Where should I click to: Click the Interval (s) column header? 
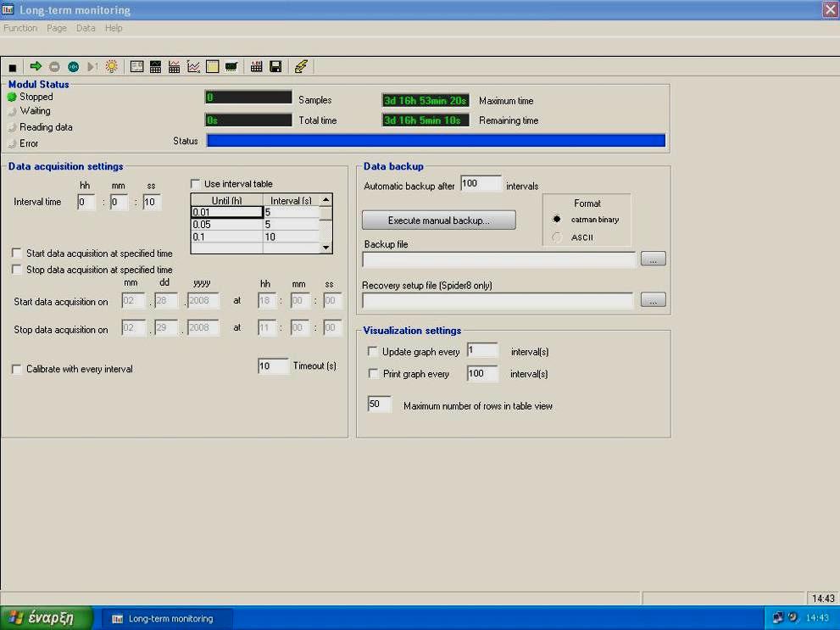[x=292, y=200]
